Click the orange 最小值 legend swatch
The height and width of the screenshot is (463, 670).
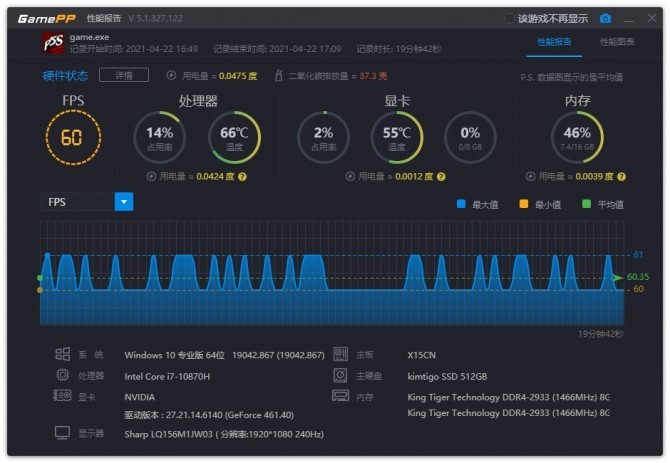coord(524,204)
